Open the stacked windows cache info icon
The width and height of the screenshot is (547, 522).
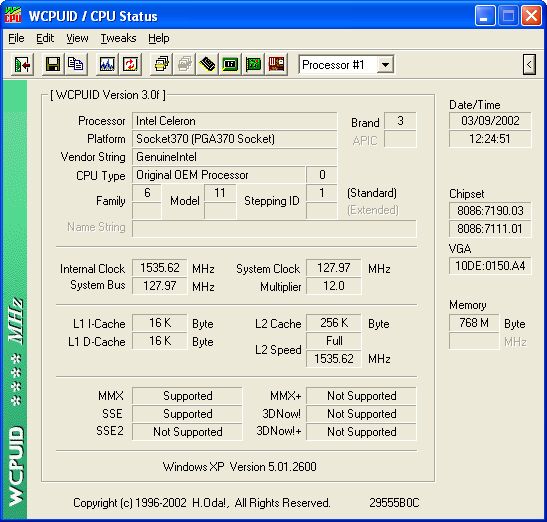click(x=161, y=65)
